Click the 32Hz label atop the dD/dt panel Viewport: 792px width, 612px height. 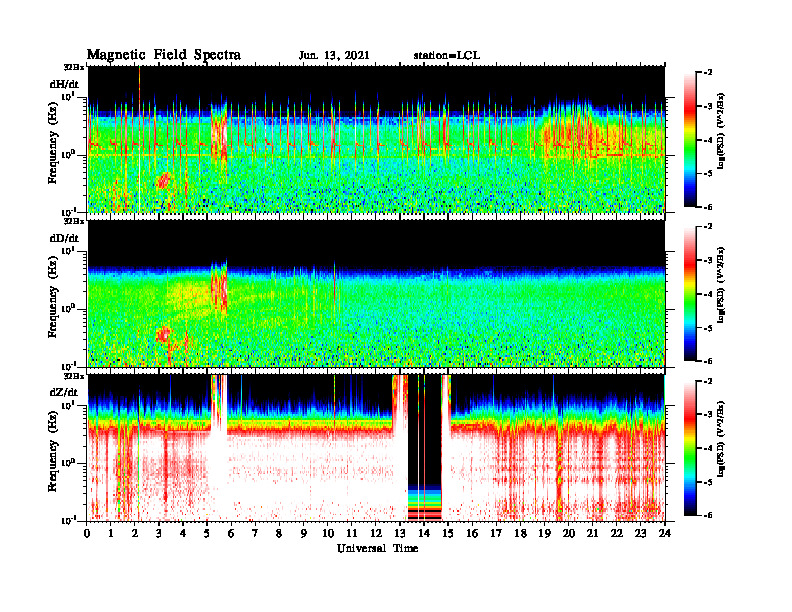[74, 221]
